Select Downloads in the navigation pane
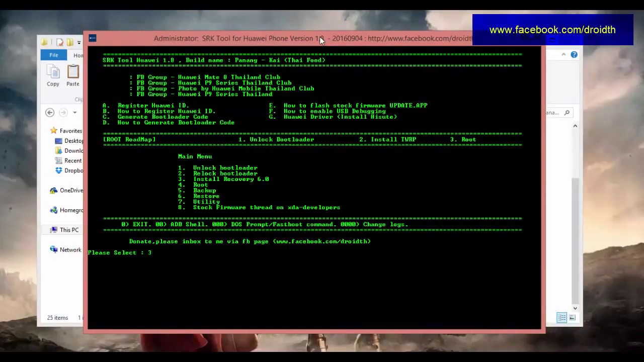644x362 pixels. [x=69, y=151]
